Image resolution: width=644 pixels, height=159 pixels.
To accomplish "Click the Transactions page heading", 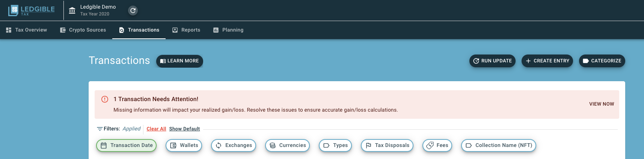I will point(119,61).
